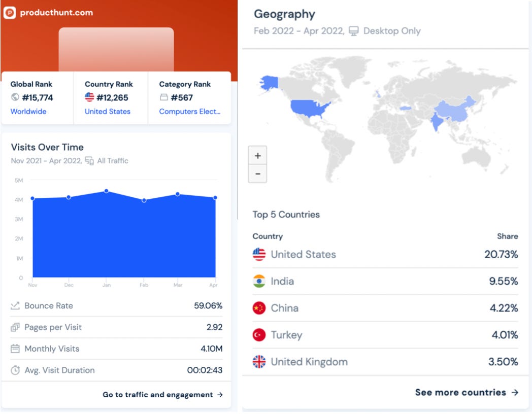Open the United States country rank link

tap(108, 112)
